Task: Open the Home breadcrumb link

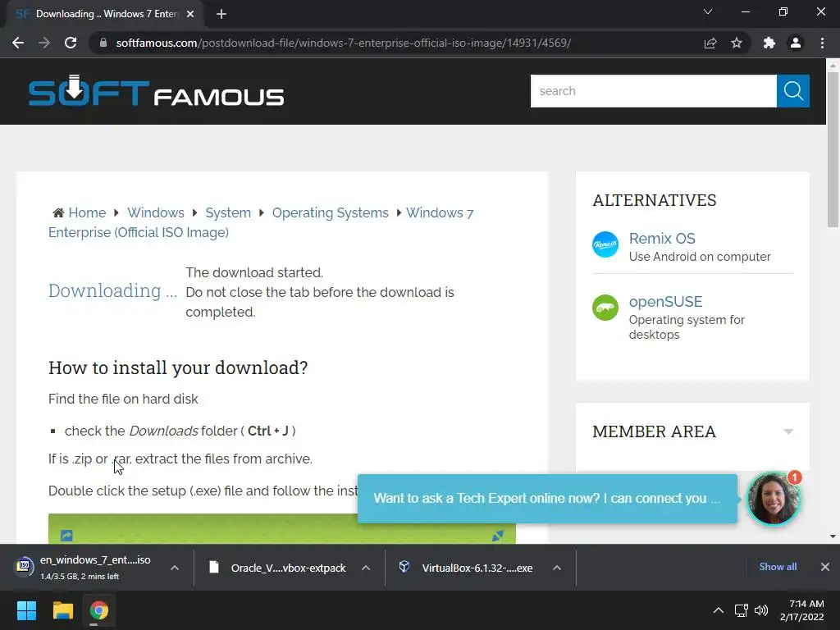Action: (87, 212)
